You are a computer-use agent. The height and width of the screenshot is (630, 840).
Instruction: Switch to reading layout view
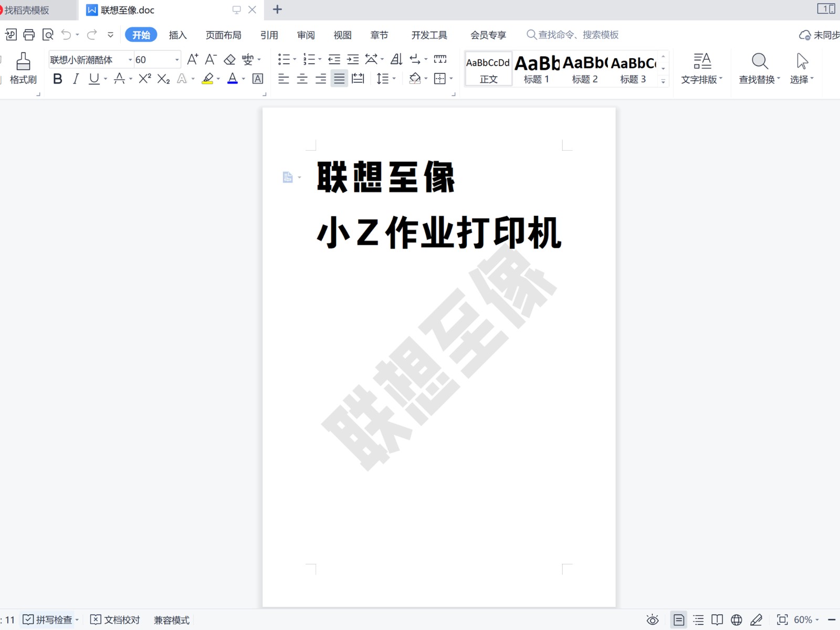tap(717, 620)
